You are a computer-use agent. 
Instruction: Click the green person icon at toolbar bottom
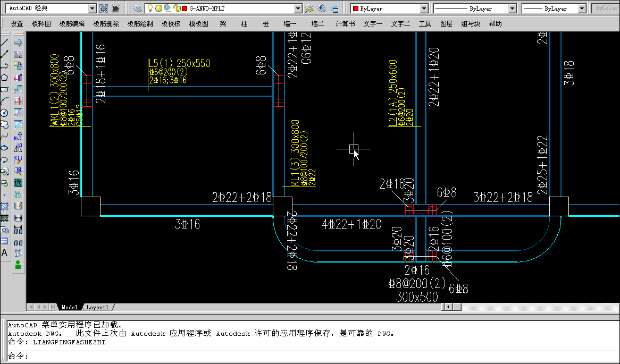[x=18, y=265]
